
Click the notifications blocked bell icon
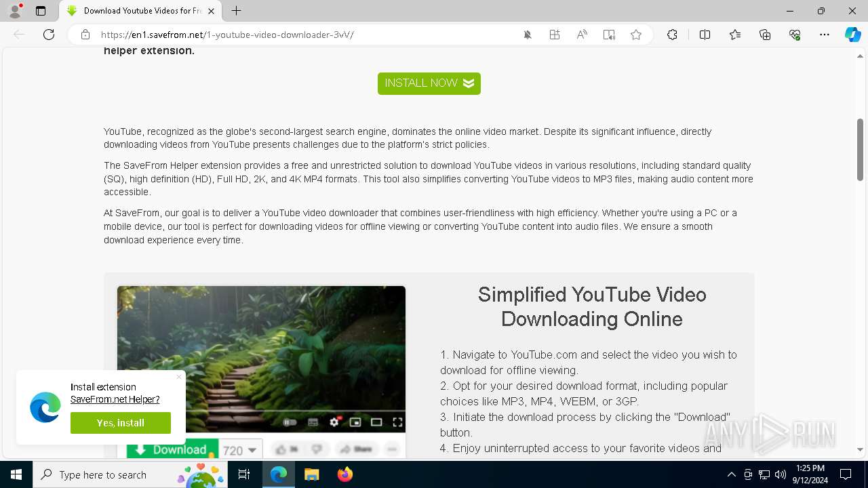pos(528,35)
